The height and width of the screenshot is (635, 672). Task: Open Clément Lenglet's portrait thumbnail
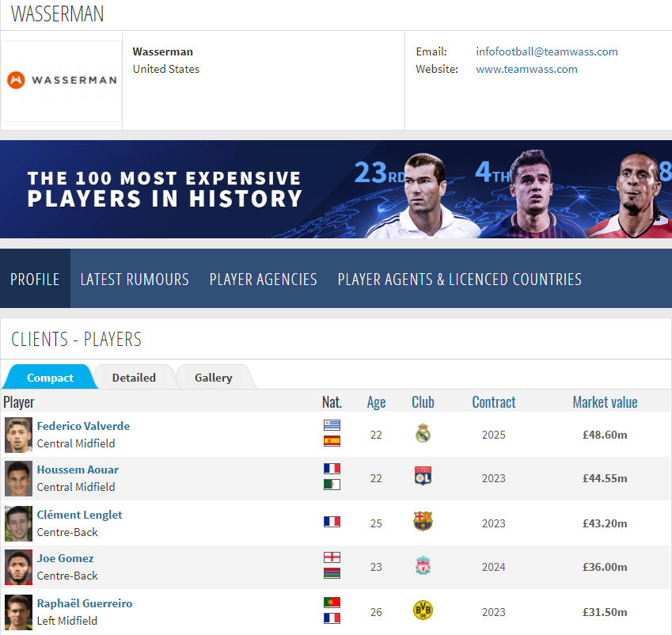click(18, 523)
